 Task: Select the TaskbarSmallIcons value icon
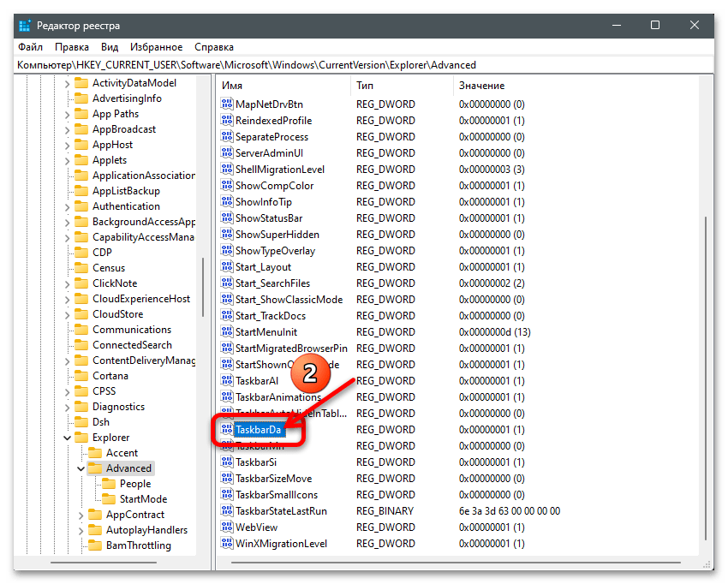click(227, 494)
